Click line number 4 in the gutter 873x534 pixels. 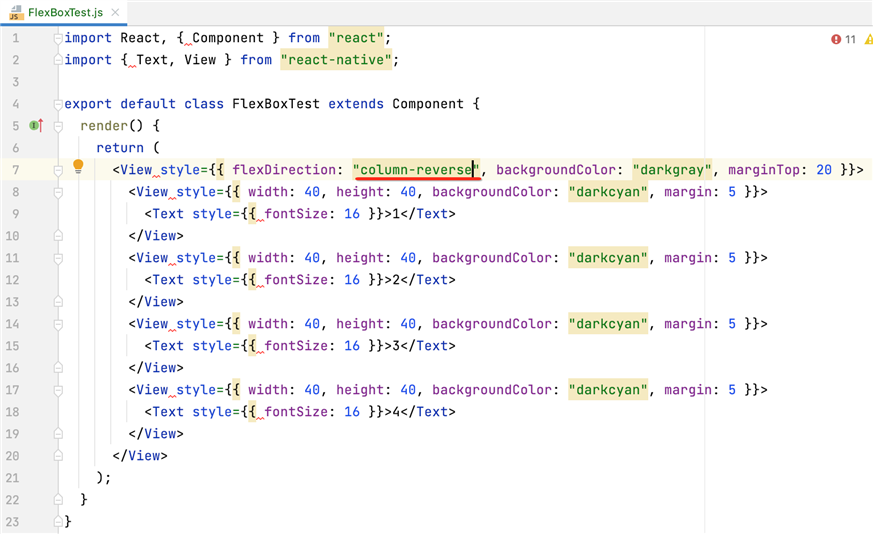15,104
